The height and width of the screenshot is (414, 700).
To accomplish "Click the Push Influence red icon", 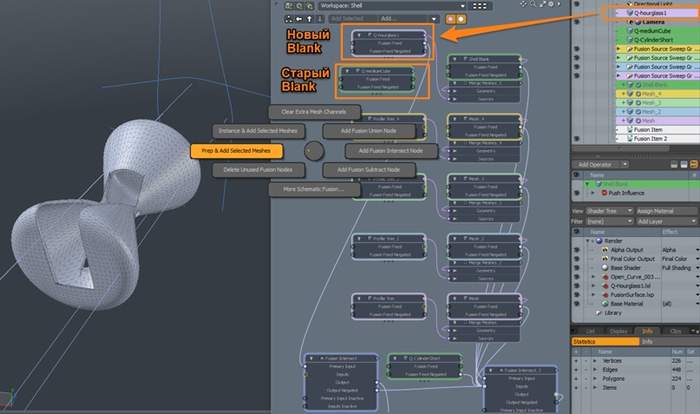I will tap(603, 192).
